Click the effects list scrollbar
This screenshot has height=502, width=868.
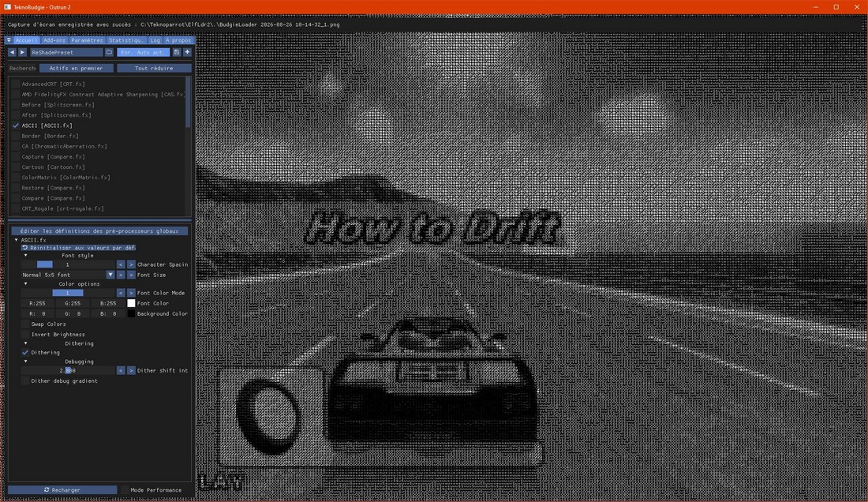[189, 103]
